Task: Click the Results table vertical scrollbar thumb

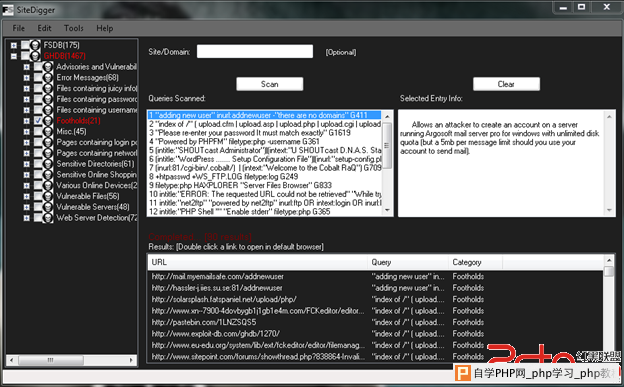Action: tap(609, 272)
